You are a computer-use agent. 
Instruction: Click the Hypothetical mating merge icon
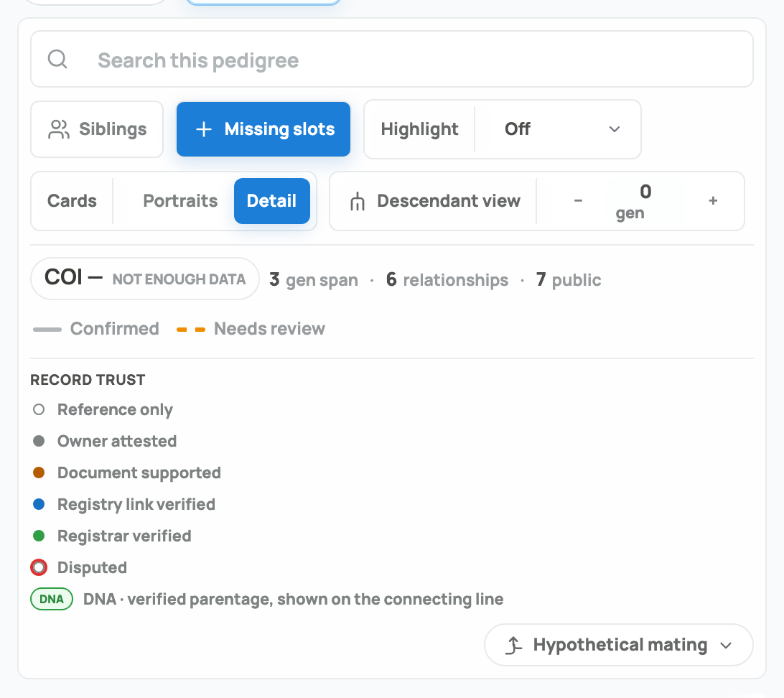tap(513, 645)
